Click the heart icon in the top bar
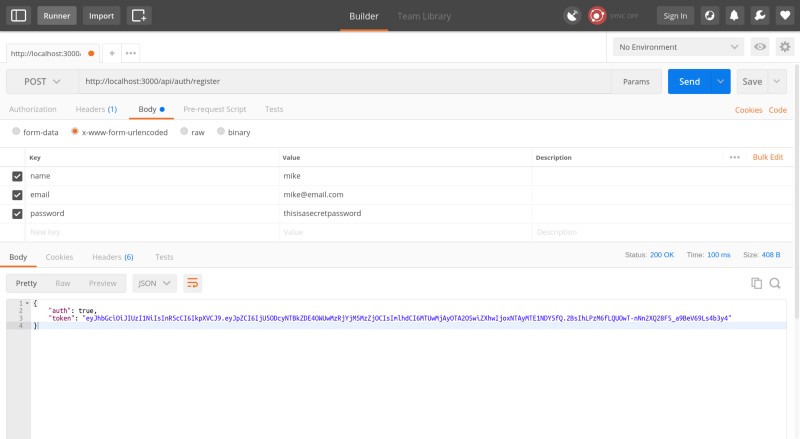800x439 pixels. pyautogui.click(x=784, y=15)
